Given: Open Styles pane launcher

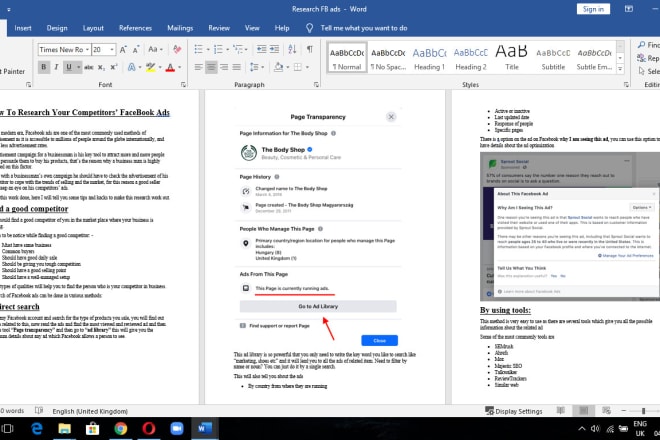Looking at the screenshot, I should click(626, 85).
